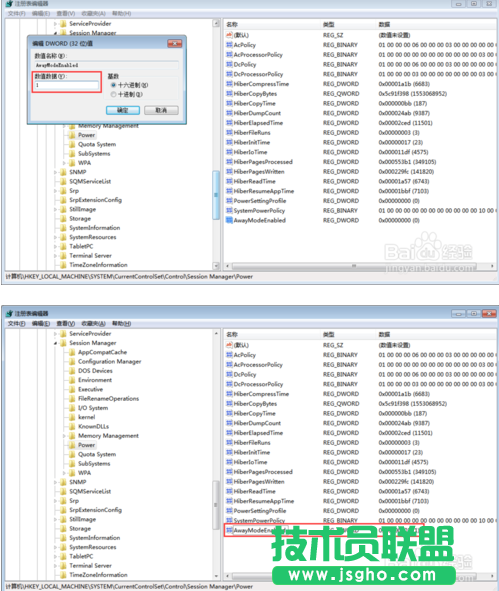The width and height of the screenshot is (499, 591).
Task: Click (默认) value icon in lower window
Action: (229, 345)
